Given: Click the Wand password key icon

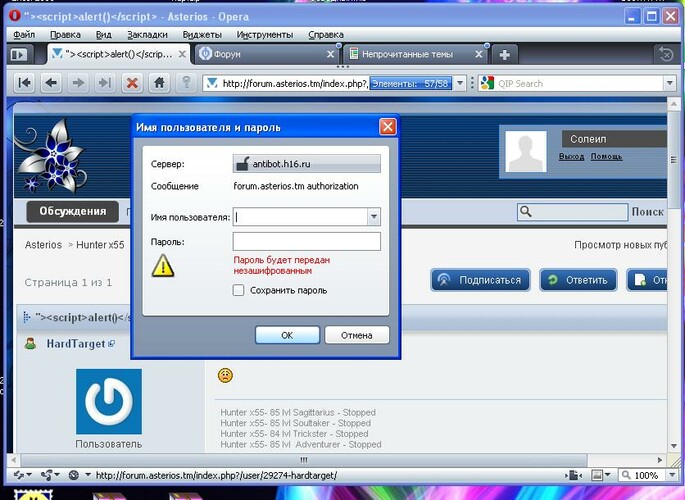Looking at the screenshot, I should pyautogui.click(x=186, y=83).
